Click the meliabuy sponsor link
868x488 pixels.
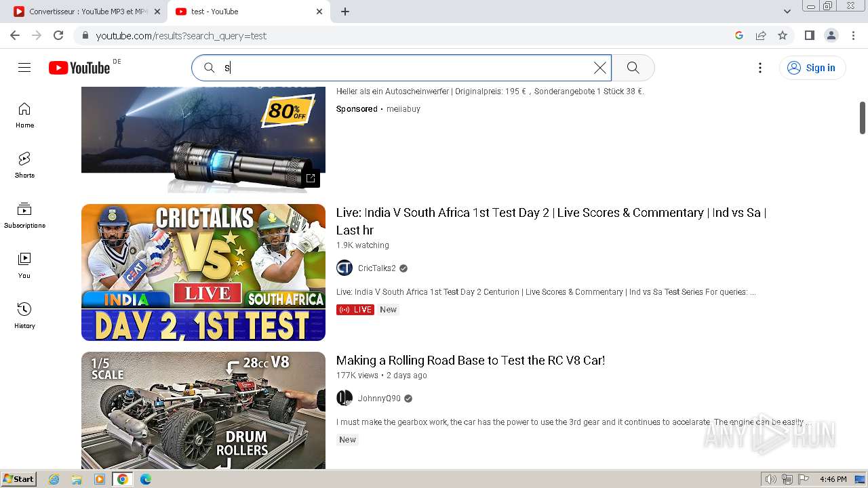click(403, 109)
